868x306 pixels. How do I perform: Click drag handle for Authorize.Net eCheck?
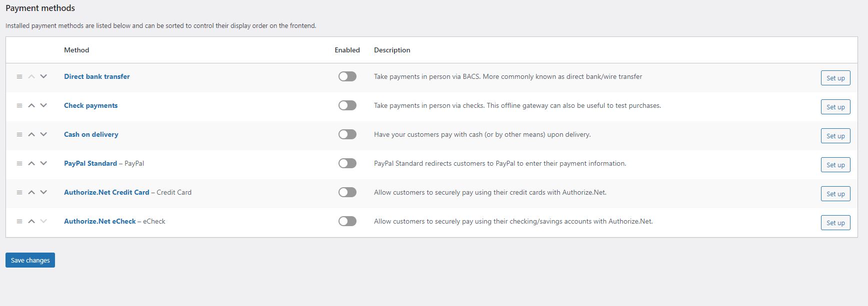(19, 222)
